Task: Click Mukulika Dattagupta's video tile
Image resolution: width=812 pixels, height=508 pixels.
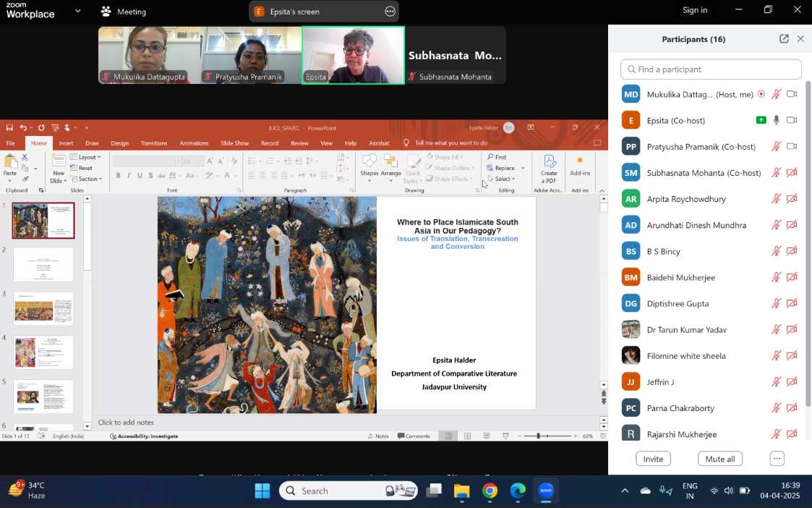Action: coord(149,56)
